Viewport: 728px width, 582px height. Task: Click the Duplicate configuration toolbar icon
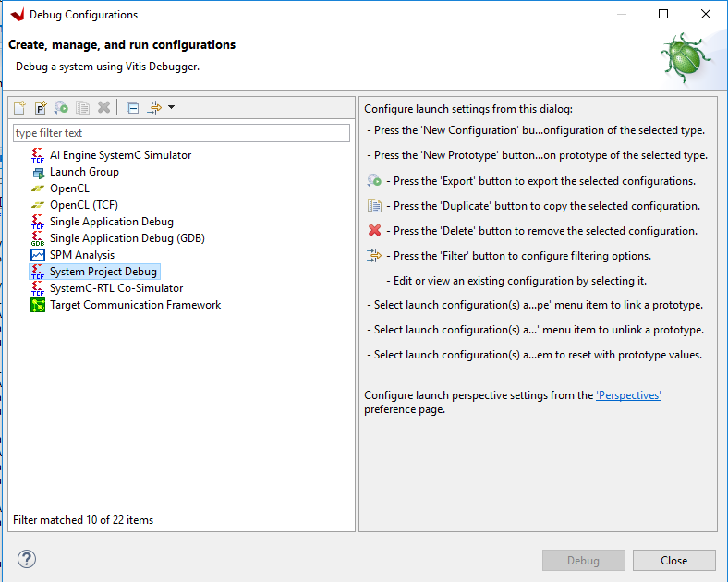82,108
